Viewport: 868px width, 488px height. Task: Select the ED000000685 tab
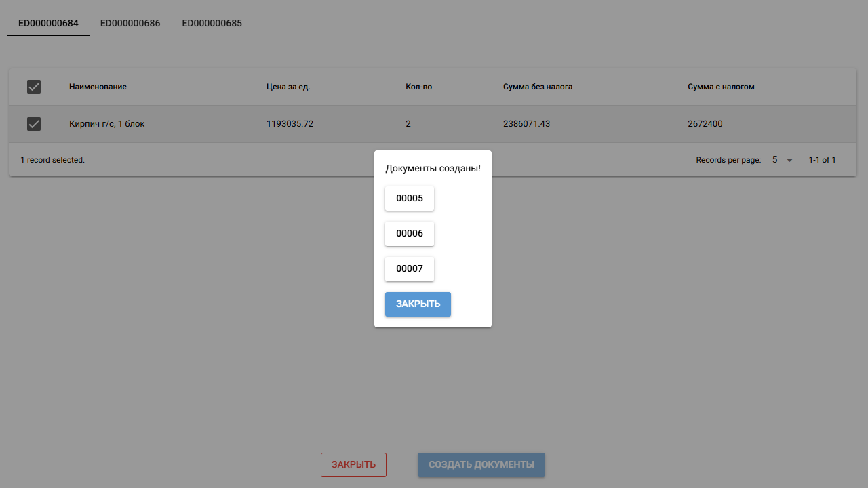tap(212, 24)
